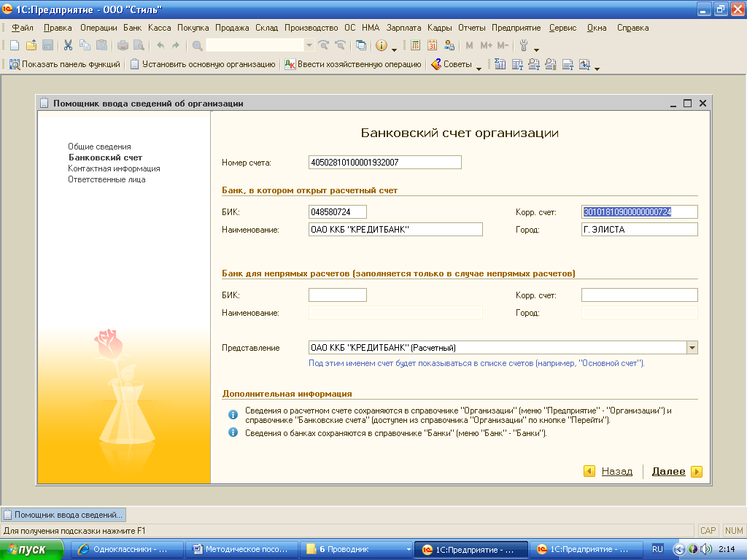Open the Calculator icon
Viewport: 747px width, 560px height.
pyautogui.click(x=415, y=45)
